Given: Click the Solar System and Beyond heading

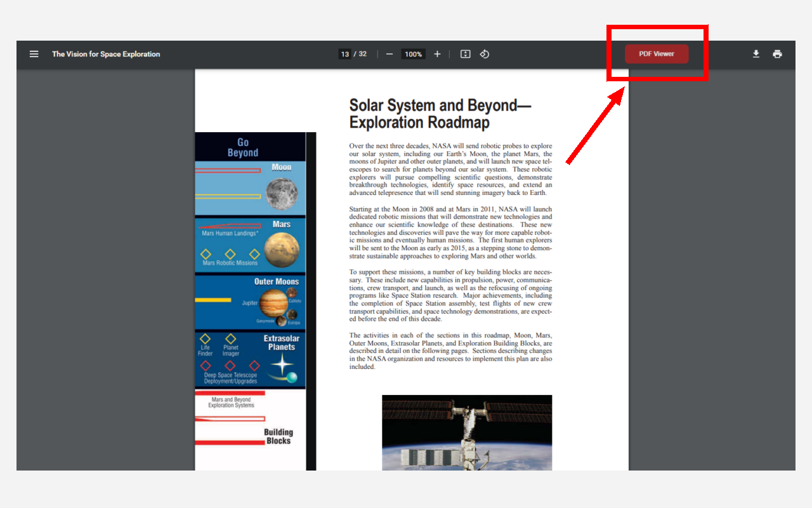Looking at the screenshot, I should 442,114.
